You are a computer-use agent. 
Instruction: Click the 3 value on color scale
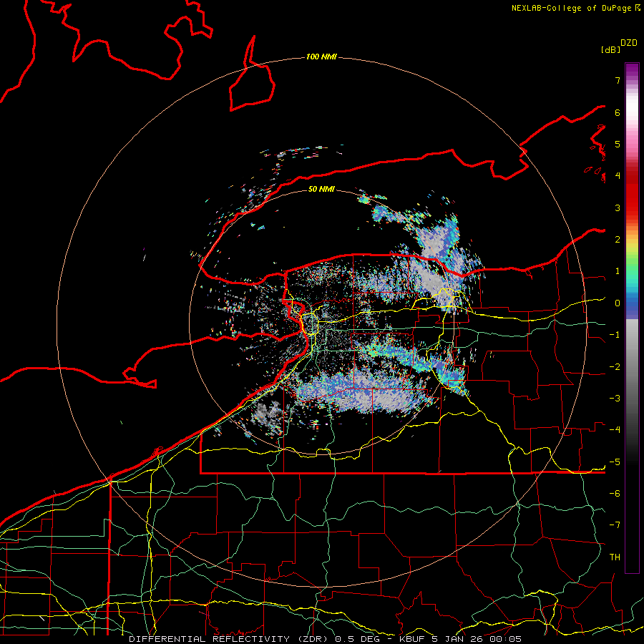point(618,208)
